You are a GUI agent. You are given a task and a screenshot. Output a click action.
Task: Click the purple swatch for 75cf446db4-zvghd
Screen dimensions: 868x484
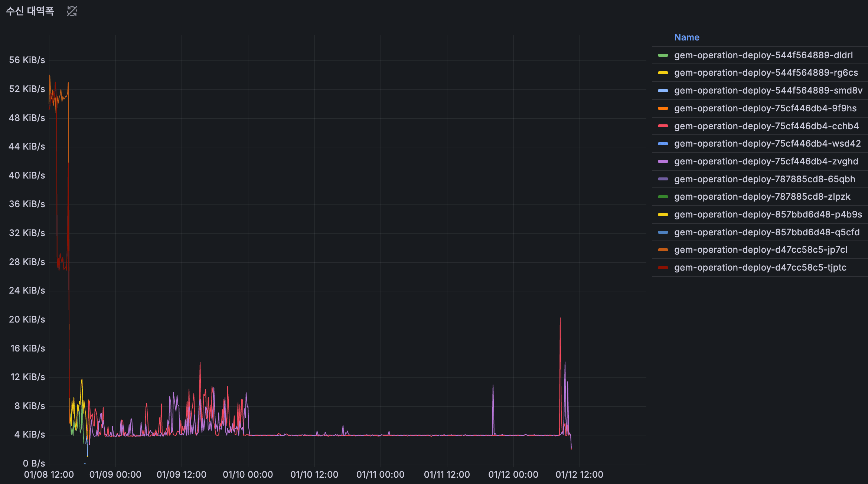(663, 161)
